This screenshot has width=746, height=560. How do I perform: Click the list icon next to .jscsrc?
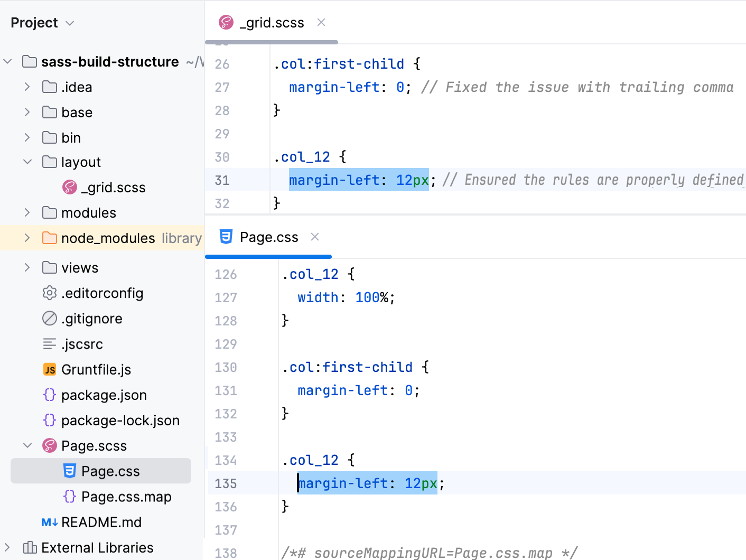tap(49, 344)
